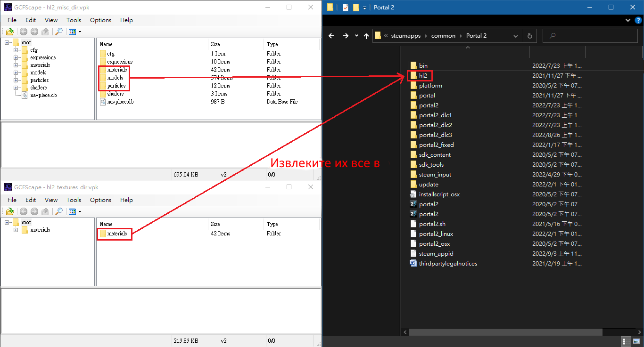
Task: Click Up folder icon in hl2_misc_dir.vpk toolbar
Action: [x=45, y=32]
